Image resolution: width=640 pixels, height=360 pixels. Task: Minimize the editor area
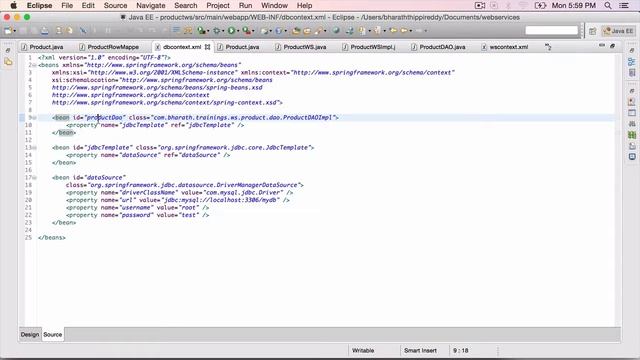602,46
